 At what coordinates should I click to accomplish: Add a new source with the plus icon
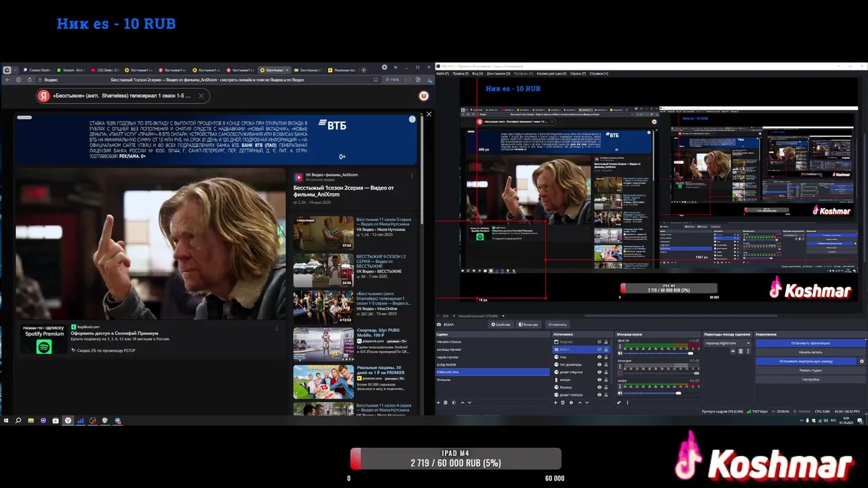pos(555,403)
